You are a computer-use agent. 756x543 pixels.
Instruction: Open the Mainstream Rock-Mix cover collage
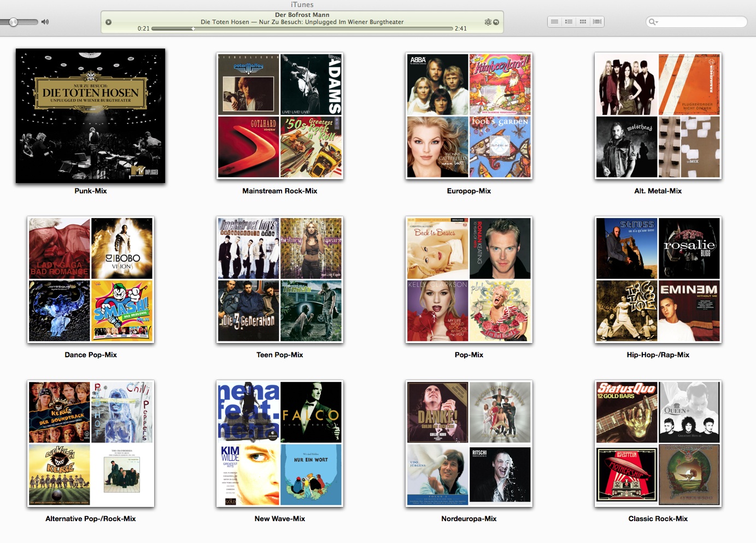[280, 116]
